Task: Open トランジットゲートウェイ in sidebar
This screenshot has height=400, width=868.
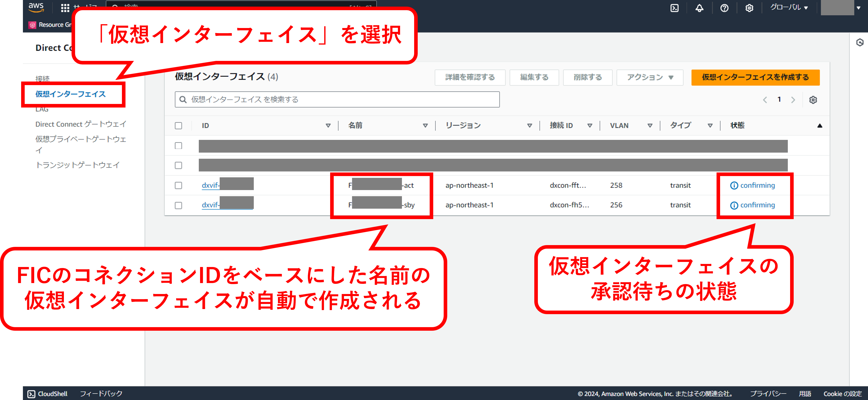Action: tap(77, 165)
